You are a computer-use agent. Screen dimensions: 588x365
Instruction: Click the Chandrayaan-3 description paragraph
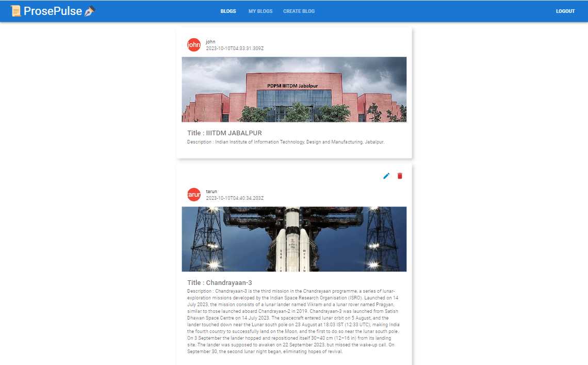coord(293,322)
